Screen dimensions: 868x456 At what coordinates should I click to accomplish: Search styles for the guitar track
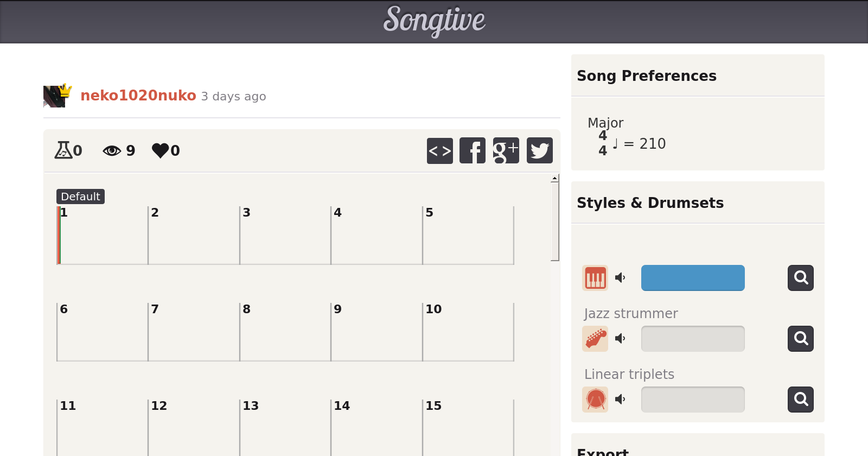(x=800, y=339)
